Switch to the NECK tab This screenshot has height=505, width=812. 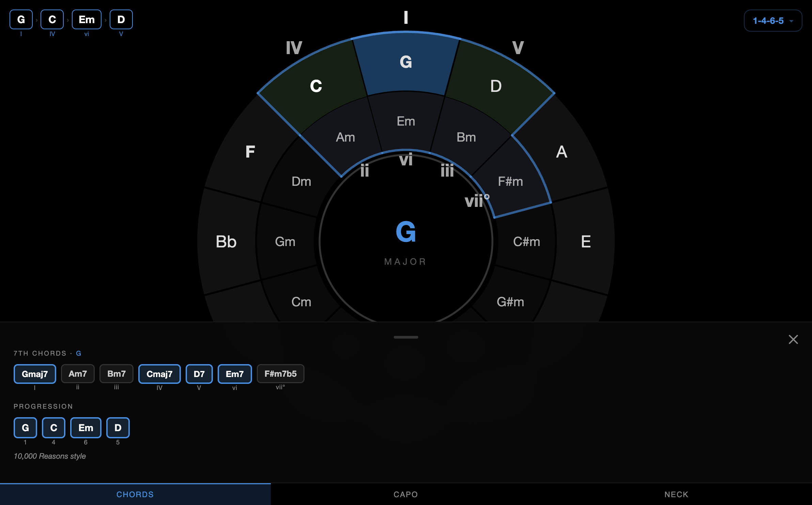point(676,494)
